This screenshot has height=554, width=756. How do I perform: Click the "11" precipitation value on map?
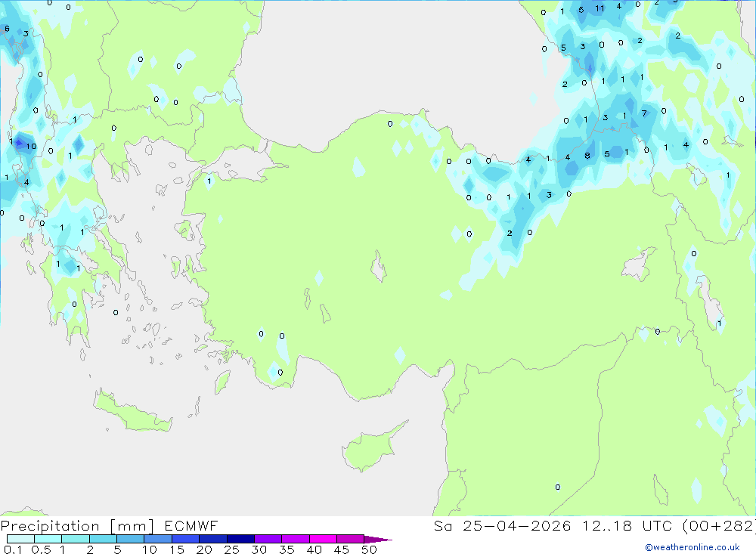click(x=600, y=8)
